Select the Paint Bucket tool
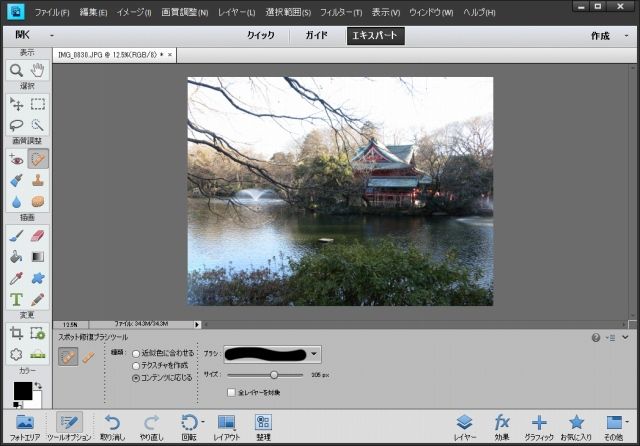640x446 pixels. (x=16, y=257)
